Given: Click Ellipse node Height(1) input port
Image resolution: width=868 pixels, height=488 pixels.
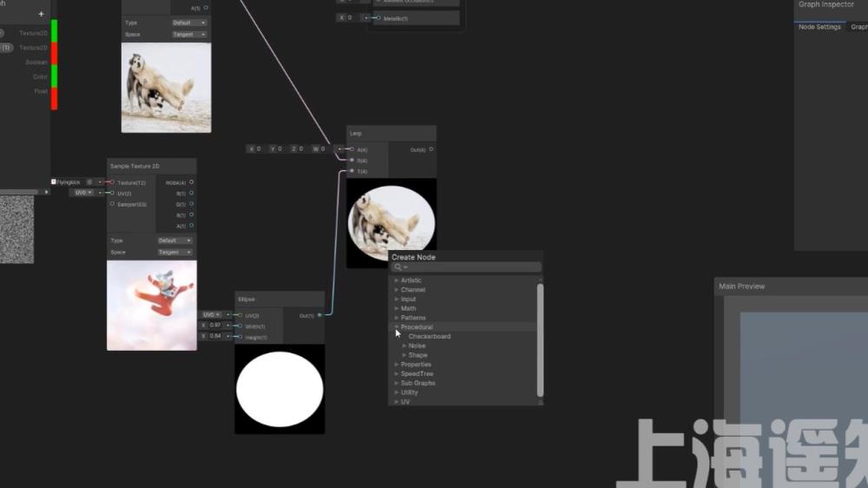Looking at the screenshot, I should coord(240,337).
